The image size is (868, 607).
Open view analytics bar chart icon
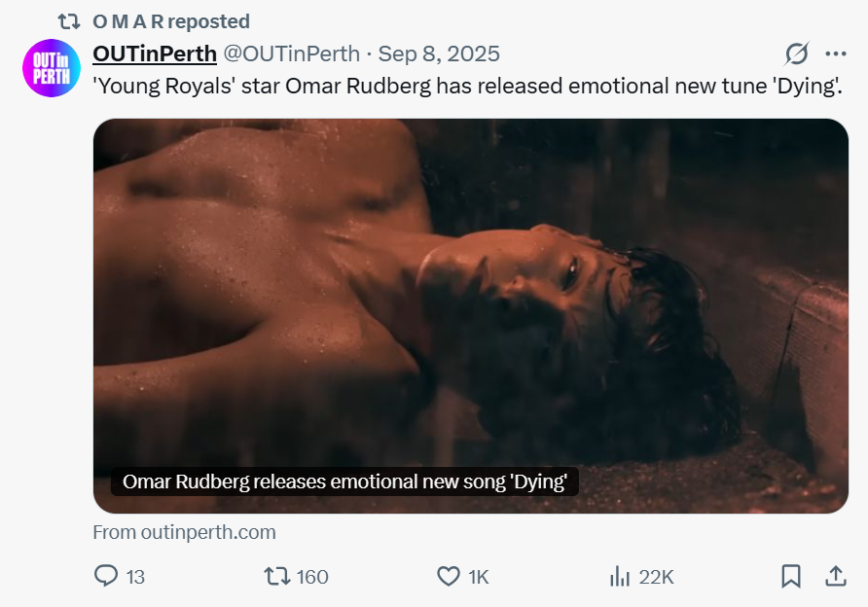(x=620, y=576)
